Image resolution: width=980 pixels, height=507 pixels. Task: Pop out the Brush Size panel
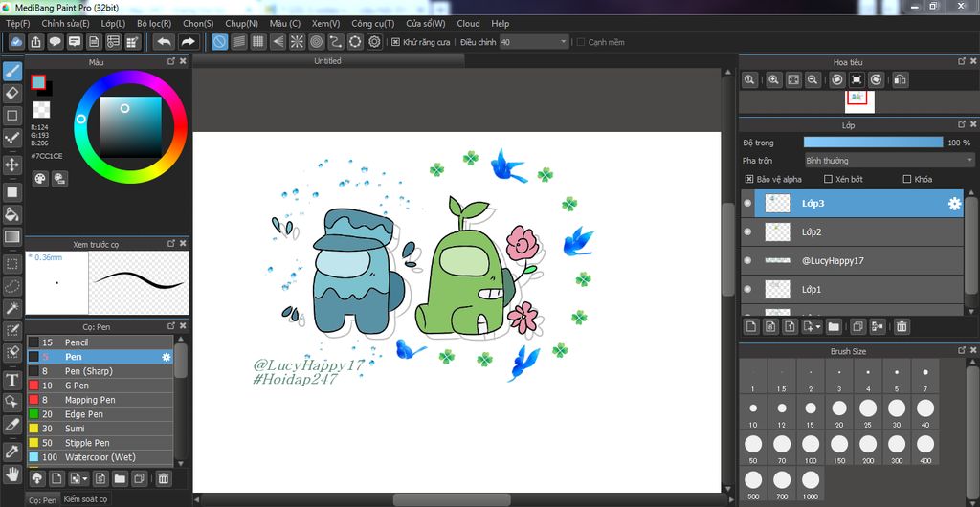coord(962,351)
